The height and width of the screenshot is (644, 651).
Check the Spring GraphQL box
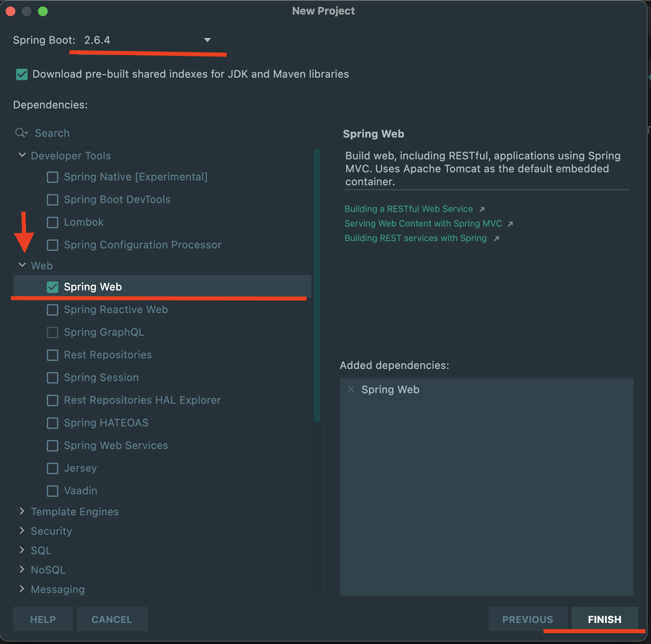point(53,333)
